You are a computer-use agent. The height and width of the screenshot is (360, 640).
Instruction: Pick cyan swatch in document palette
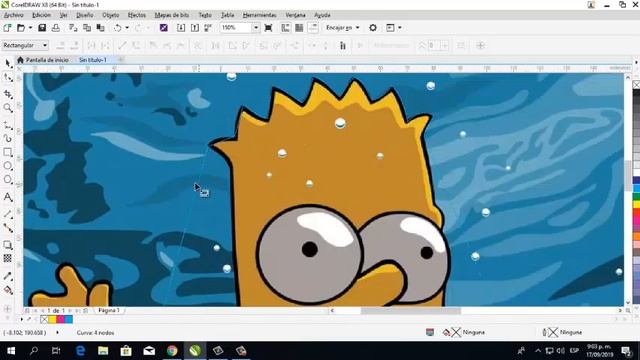coord(68,319)
